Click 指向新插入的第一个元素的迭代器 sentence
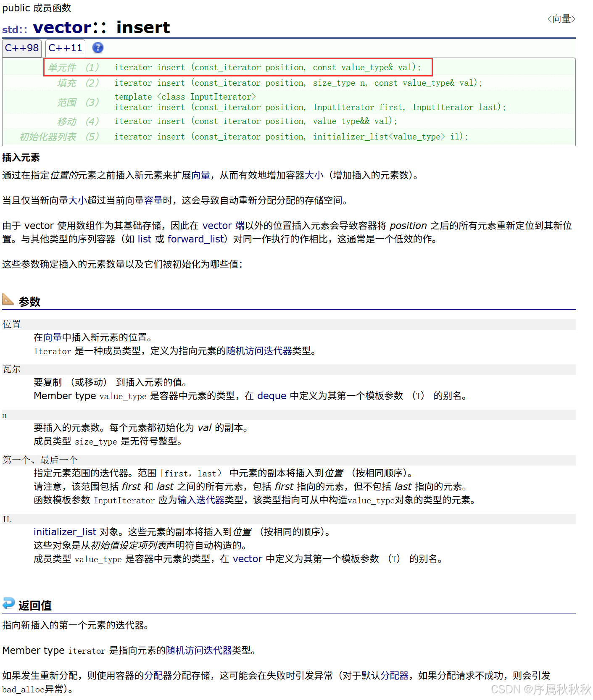This screenshot has width=593, height=700. click(x=76, y=625)
